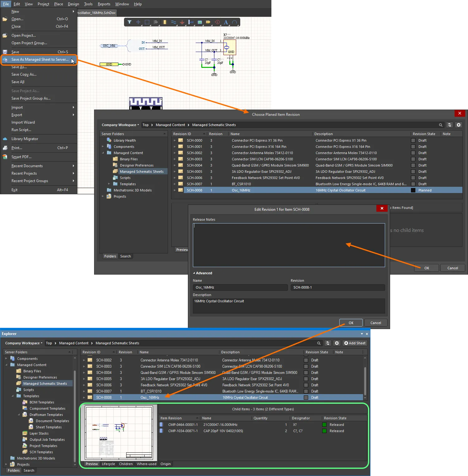Click the schematic preview thumbnail
This screenshot has width=468, height=476.
(x=119, y=433)
